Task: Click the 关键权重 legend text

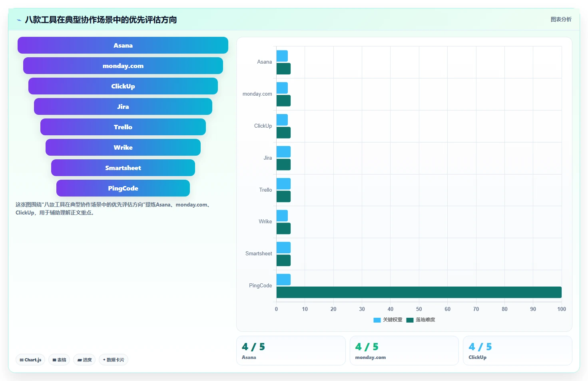Action: pyautogui.click(x=393, y=320)
